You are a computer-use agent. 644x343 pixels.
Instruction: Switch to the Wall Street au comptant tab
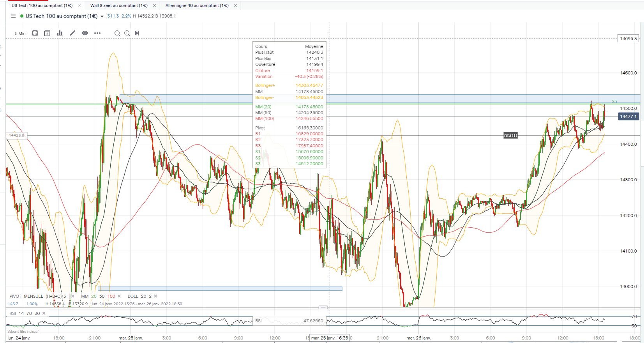coord(119,5)
